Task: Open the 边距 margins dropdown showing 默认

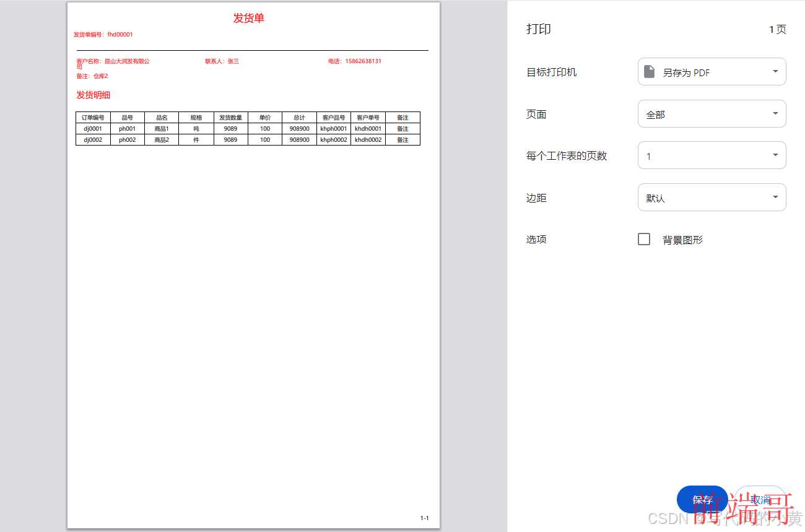Action: click(711, 198)
